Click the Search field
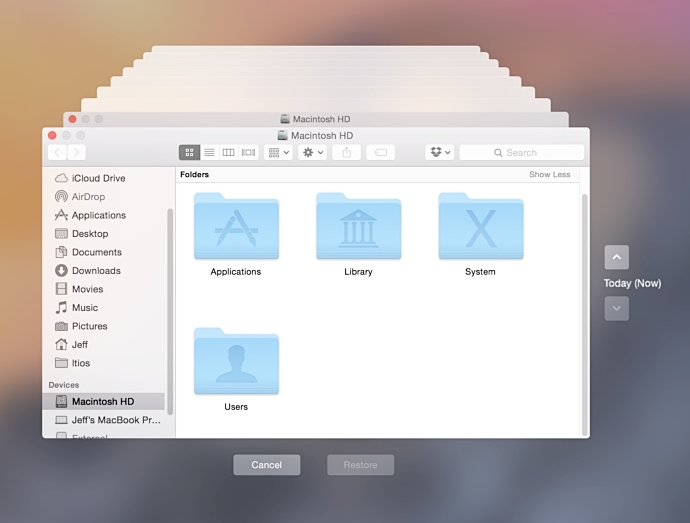The image size is (690, 523). (521, 153)
